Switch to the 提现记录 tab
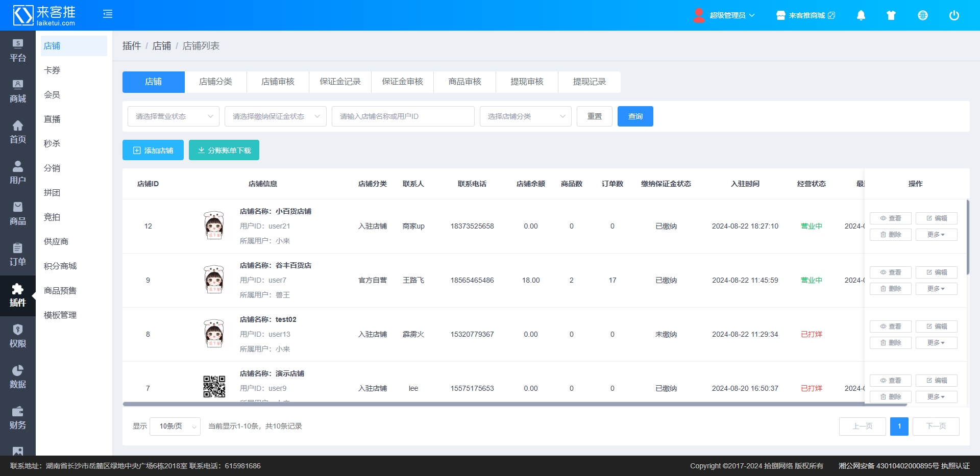The height and width of the screenshot is (476, 980). 589,82
